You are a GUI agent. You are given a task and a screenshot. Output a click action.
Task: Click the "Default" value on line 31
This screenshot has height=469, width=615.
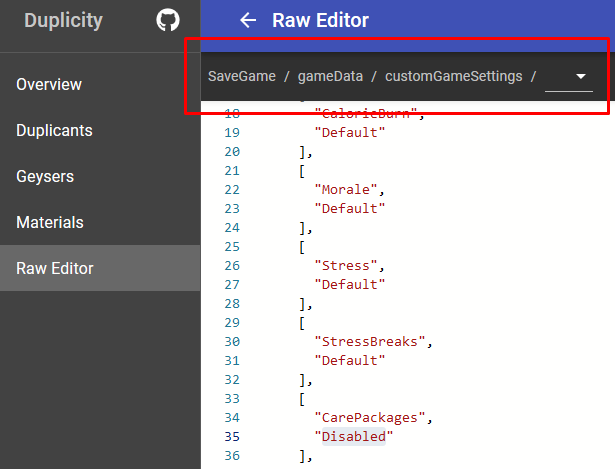coord(350,360)
